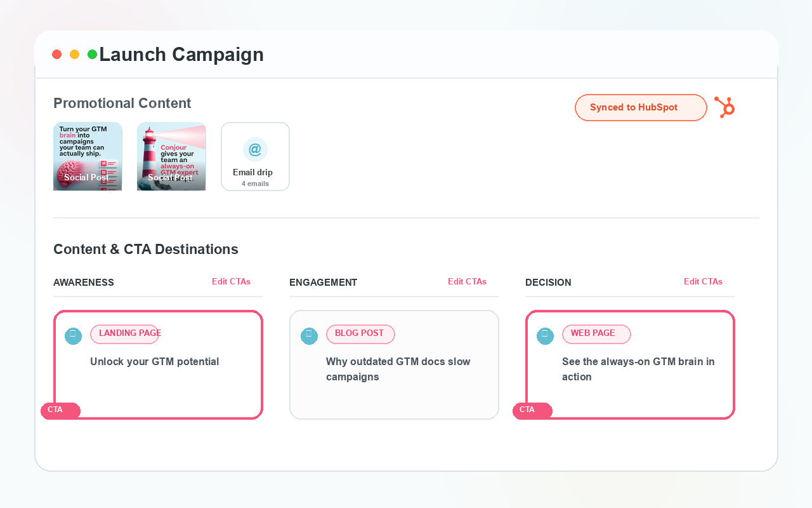Click the Synced to HubSpot button
The width and height of the screenshot is (812, 508).
click(641, 107)
